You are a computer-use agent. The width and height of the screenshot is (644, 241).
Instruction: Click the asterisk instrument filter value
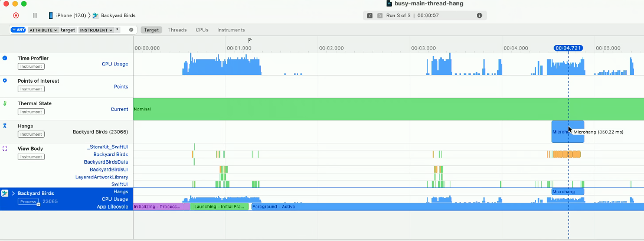pos(117,31)
